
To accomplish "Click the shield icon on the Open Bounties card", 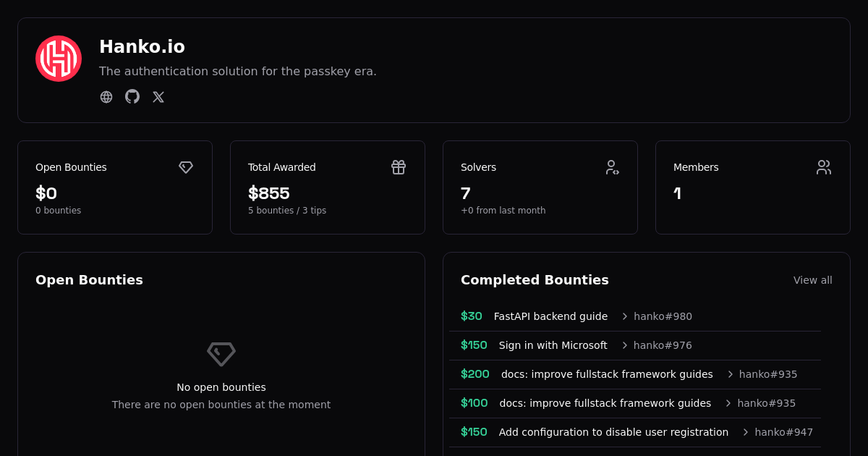I will 186,167.
